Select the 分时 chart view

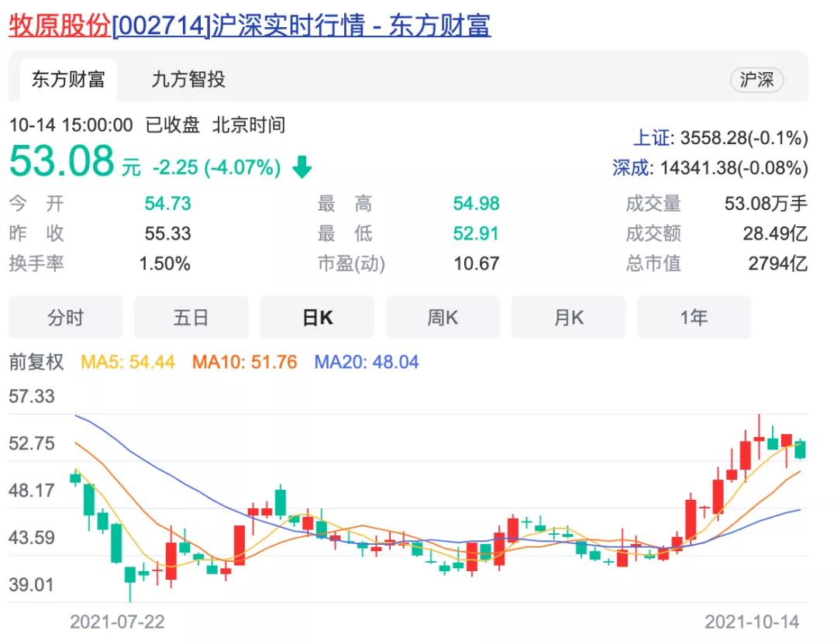pyautogui.click(x=65, y=318)
